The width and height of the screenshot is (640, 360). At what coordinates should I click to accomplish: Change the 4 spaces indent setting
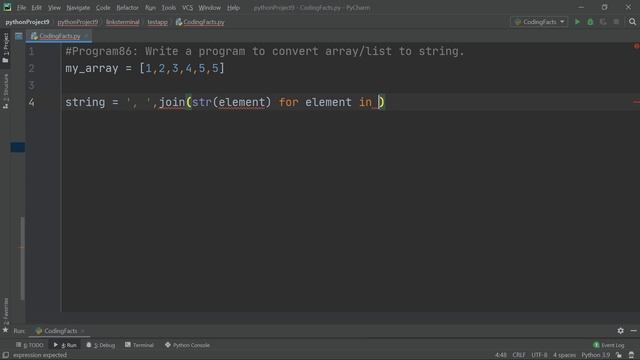click(x=564, y=355)
